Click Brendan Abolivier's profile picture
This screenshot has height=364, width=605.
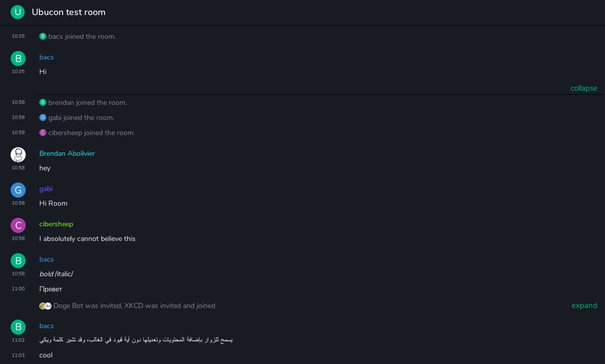click(x=18, y=155)
